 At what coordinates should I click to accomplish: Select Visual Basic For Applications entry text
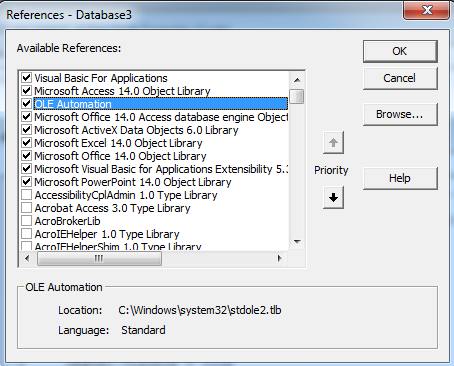pyautogui.click(x=101, y=78)
